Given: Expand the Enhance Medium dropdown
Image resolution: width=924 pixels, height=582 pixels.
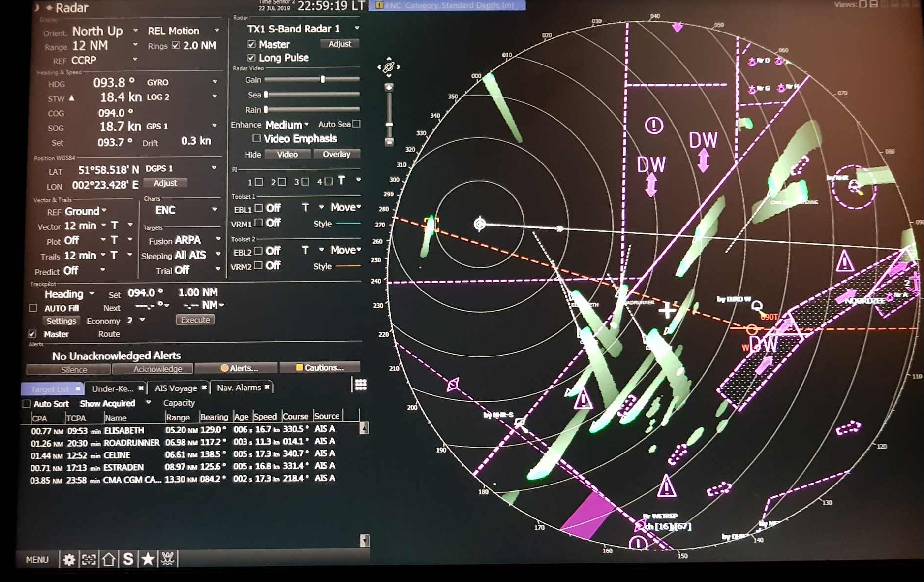Looking at the screenshot, I should click(x=306, y=125).
